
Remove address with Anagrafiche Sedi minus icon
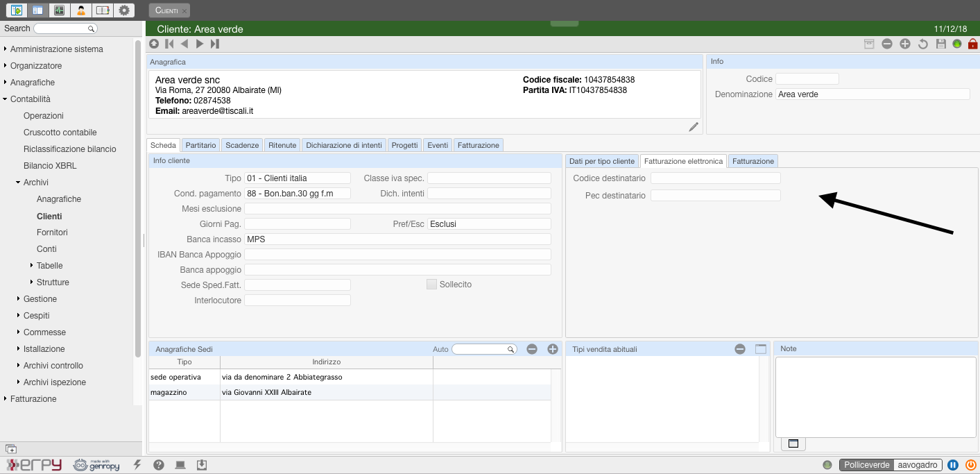point(532,349)
